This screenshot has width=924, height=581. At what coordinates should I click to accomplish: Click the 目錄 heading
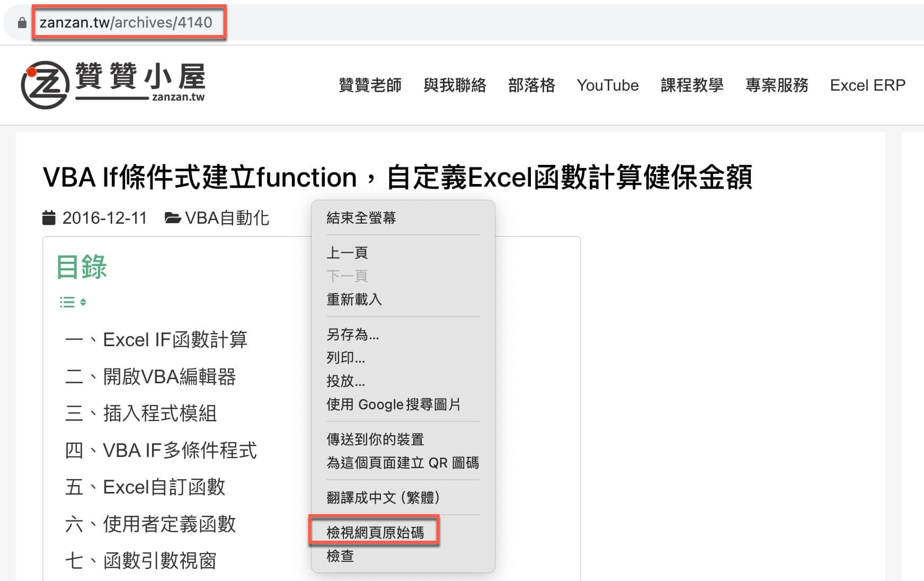82,267
